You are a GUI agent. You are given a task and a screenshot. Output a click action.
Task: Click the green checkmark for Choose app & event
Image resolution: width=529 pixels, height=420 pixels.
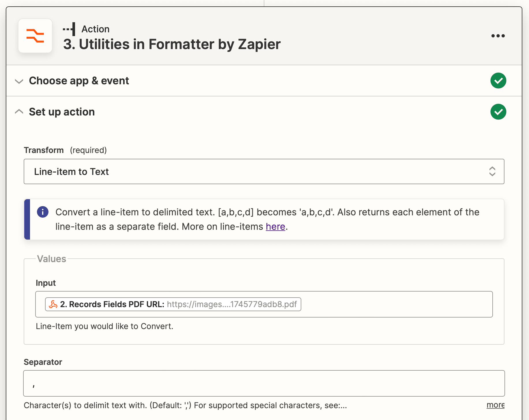[498, 81]
